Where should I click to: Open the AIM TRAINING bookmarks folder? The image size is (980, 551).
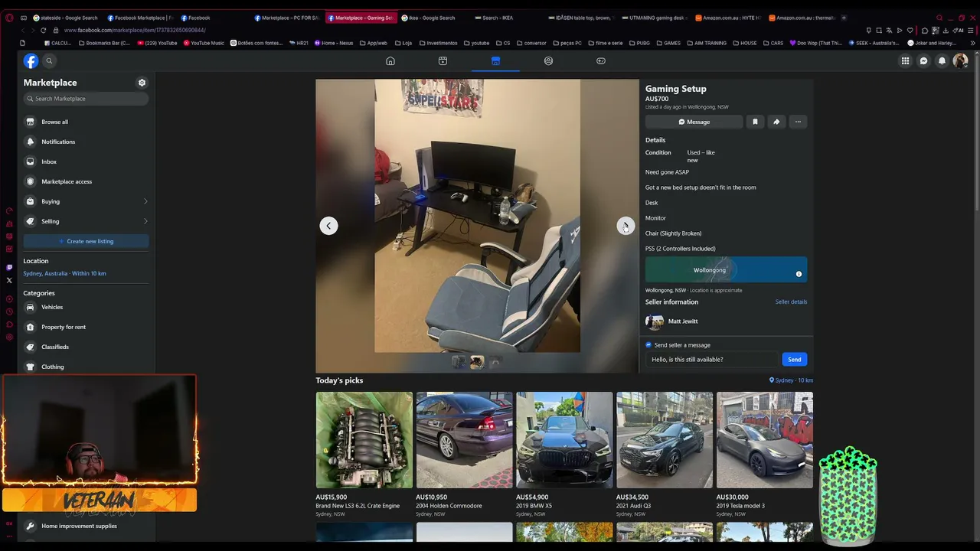click(x=706, y=43)
